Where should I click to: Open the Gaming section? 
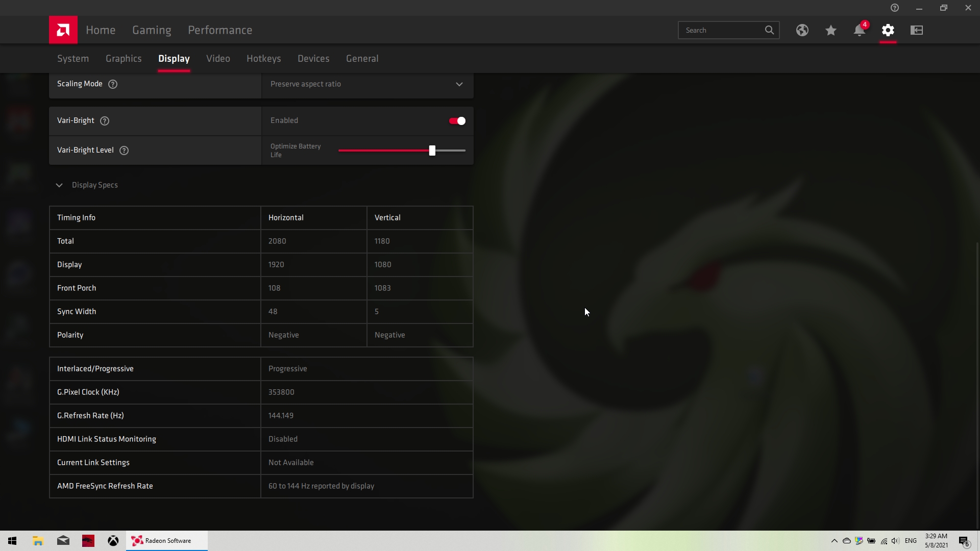tap(152, 30)
